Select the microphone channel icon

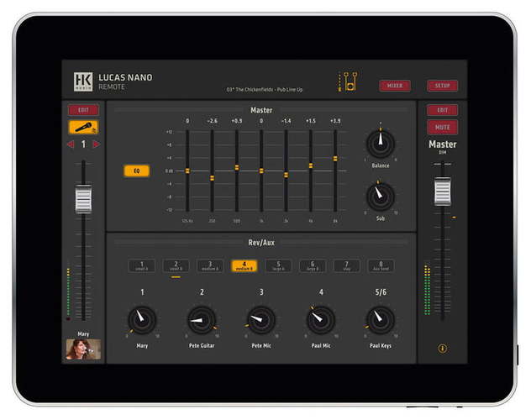coord(83,127)
